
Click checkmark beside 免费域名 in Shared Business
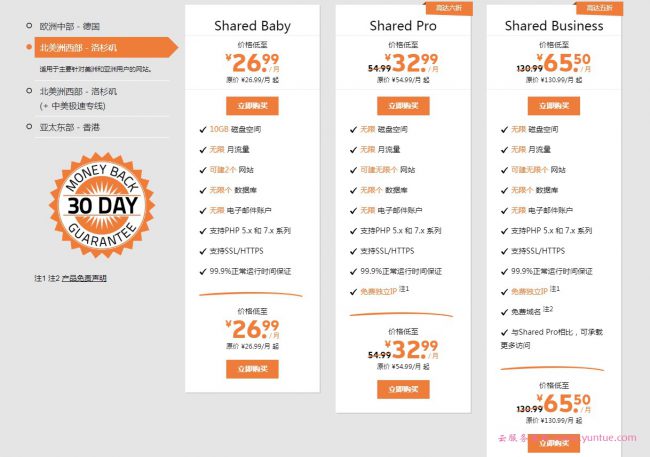click(503, 311)
